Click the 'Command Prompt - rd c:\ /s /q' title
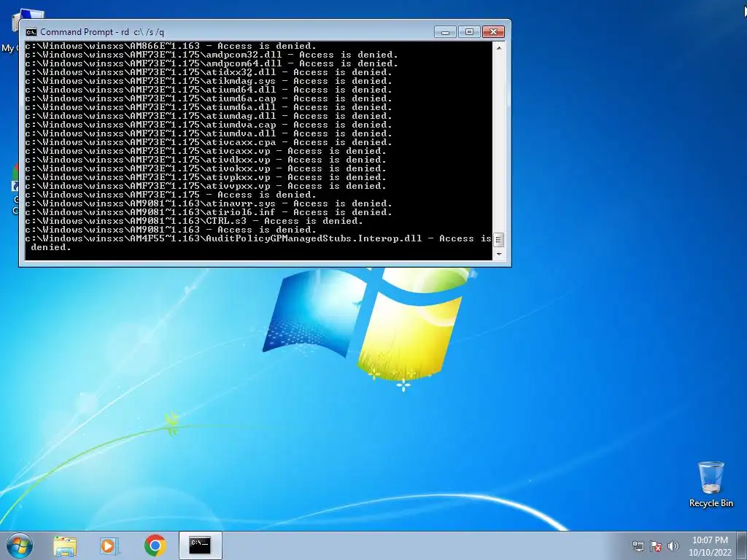Image resolution: width=747 pixels, height=560 pixels. (102, 32)
